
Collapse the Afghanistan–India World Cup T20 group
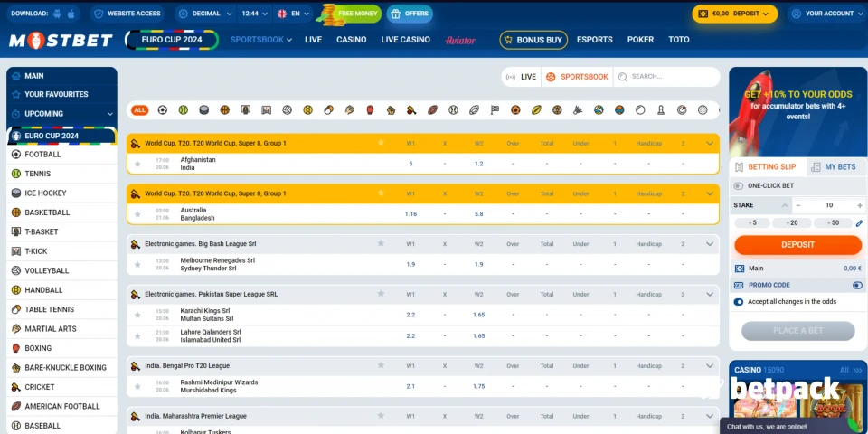pos(710,143)
